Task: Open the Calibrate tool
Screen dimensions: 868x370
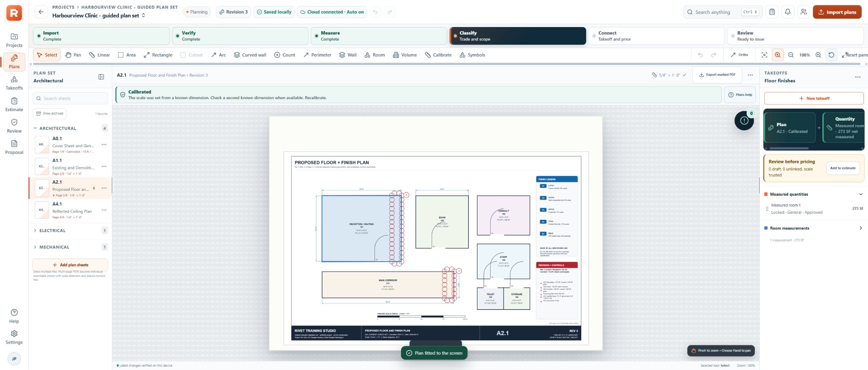Action: [x=438, y=55]
